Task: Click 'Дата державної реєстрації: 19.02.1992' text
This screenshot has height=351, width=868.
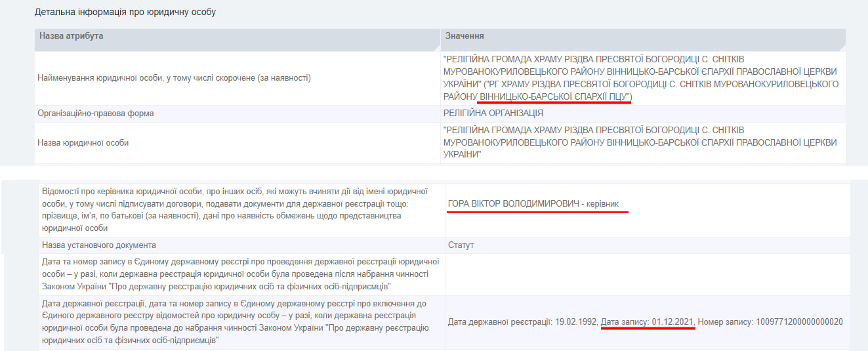Action: click(522, 322)
